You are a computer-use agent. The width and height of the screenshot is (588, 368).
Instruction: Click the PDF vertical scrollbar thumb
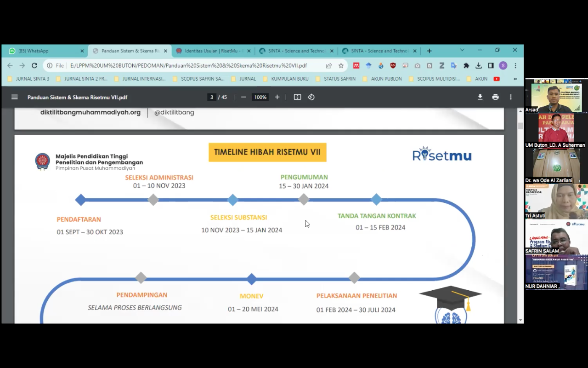[520, 126]
